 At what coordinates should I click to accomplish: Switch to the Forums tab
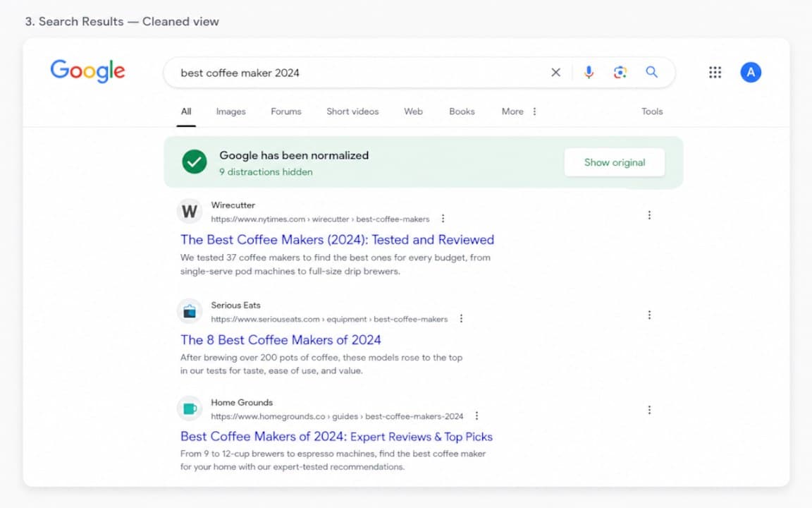pos(286,111)
